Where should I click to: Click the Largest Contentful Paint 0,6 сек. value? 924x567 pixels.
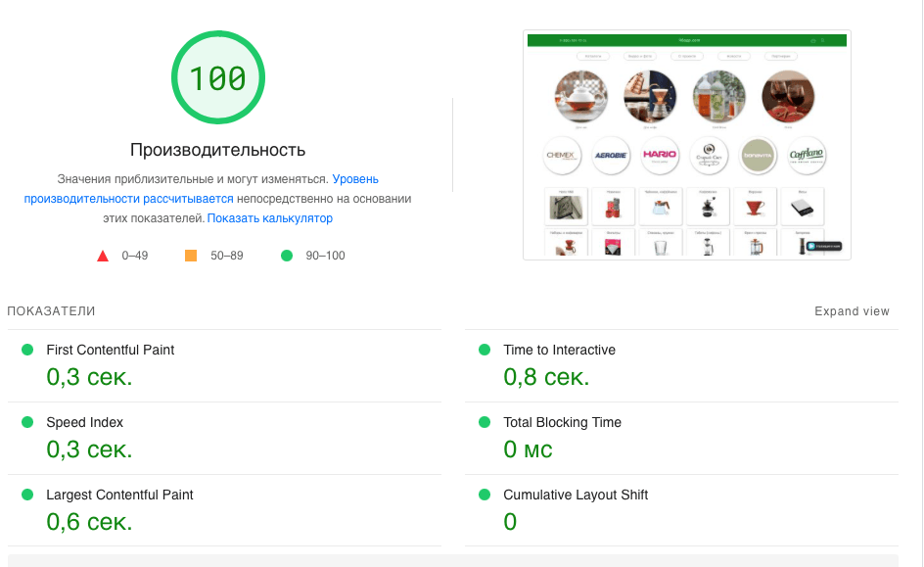tap(89, 522)
